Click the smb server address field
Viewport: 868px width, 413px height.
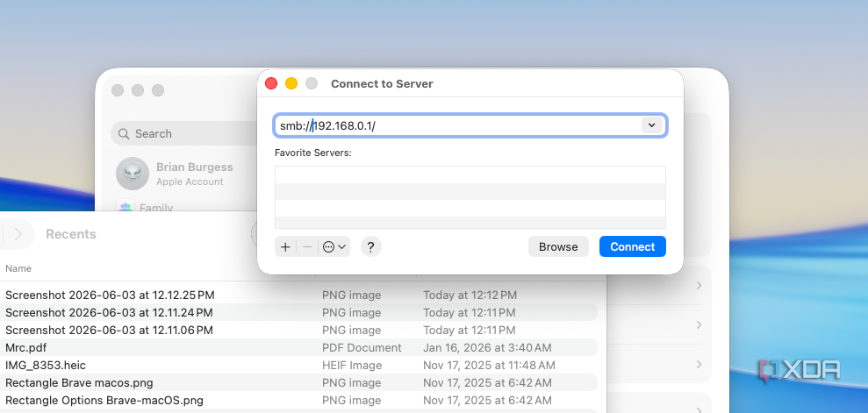click(x=470, y=125)
